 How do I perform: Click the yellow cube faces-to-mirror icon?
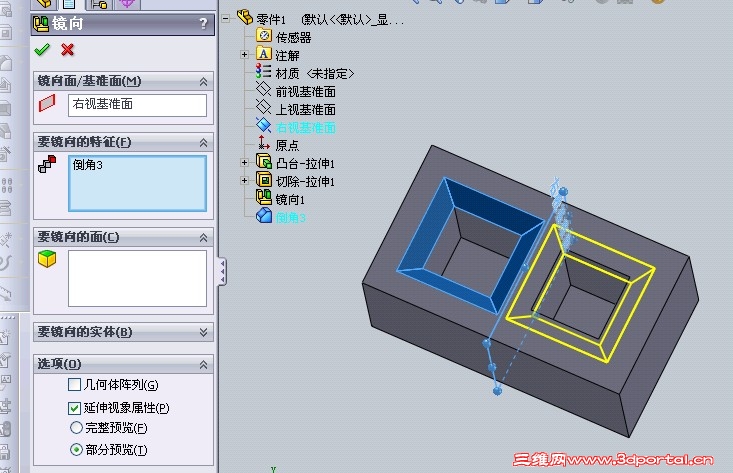click(x=47, y=258)
